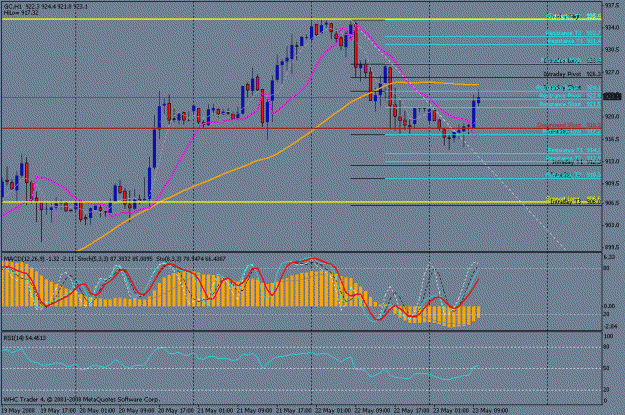Click the RSI axis value 50
The height and width of the screenshot is (415, 625).
coord(606,368)
